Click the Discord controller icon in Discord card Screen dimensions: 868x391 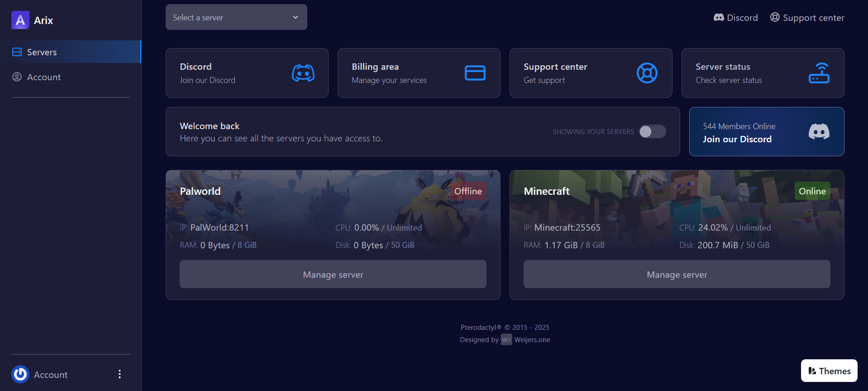tap(303, 73)
